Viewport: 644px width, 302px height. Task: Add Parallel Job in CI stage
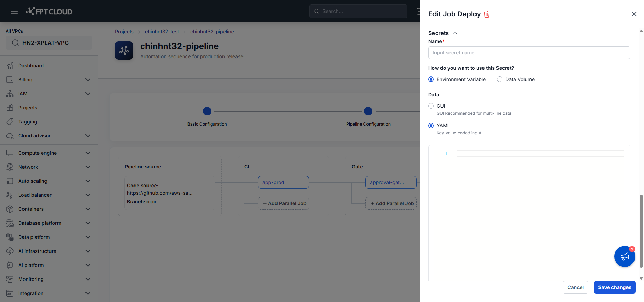click(x=283, y=203)
